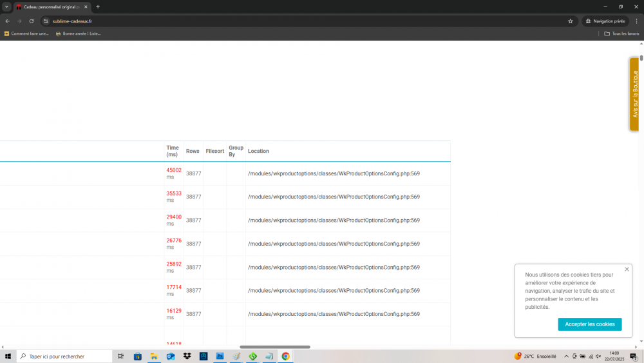Click horizontal scrollbar right arrow
This screenshot has height=363, width=644.
coord(636,347)
